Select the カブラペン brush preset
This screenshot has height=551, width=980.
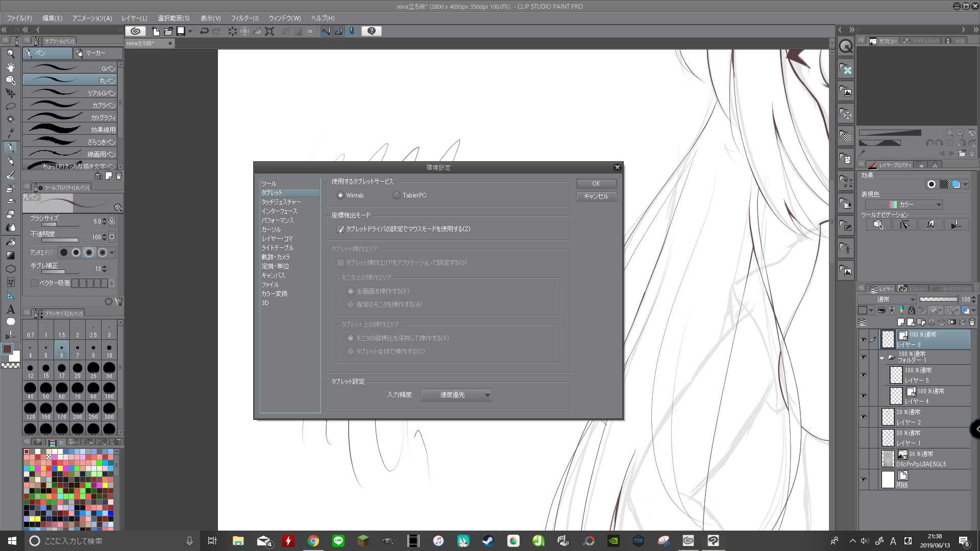point(70,105)
